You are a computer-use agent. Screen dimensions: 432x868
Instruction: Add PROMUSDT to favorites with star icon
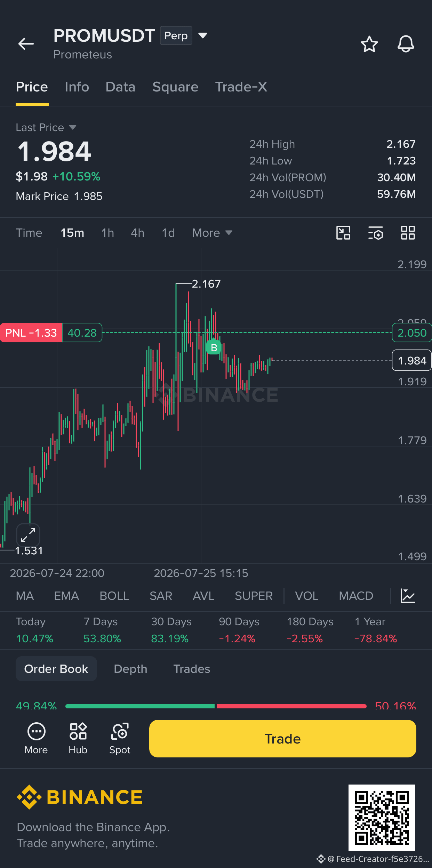point(369,44)
